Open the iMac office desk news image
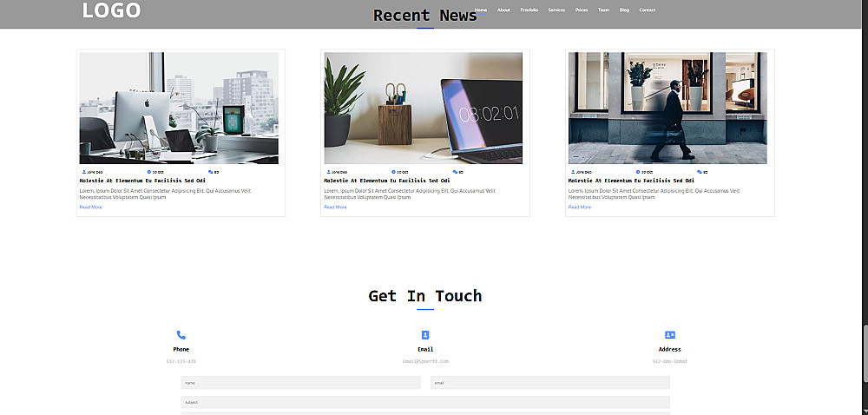Screen dimensions: 868x415 click(179, 108)
